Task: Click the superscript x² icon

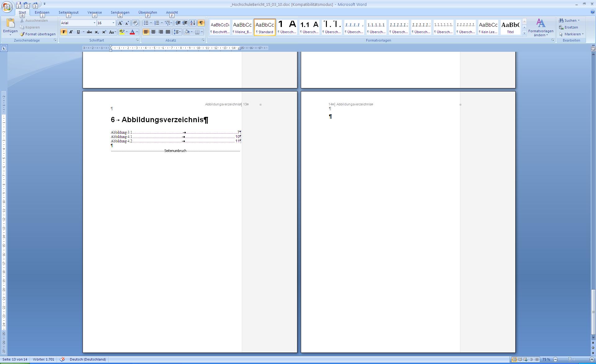Action: (x=104, y=32)
